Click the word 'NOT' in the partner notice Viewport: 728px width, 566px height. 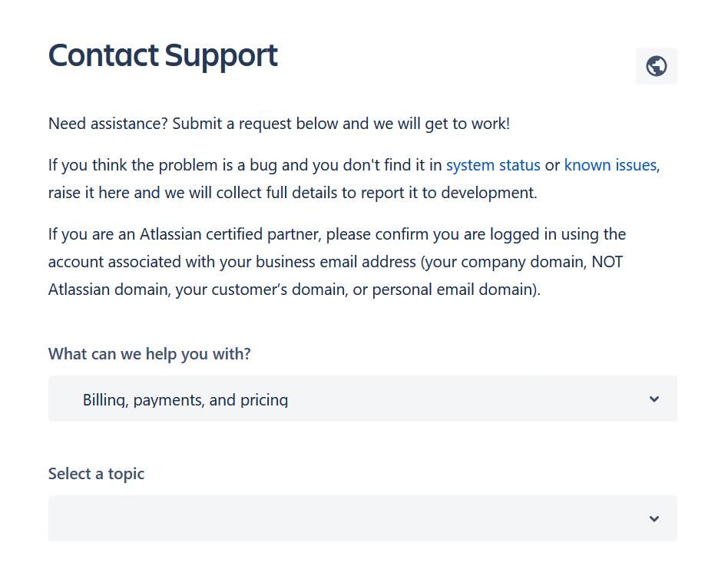607,262
